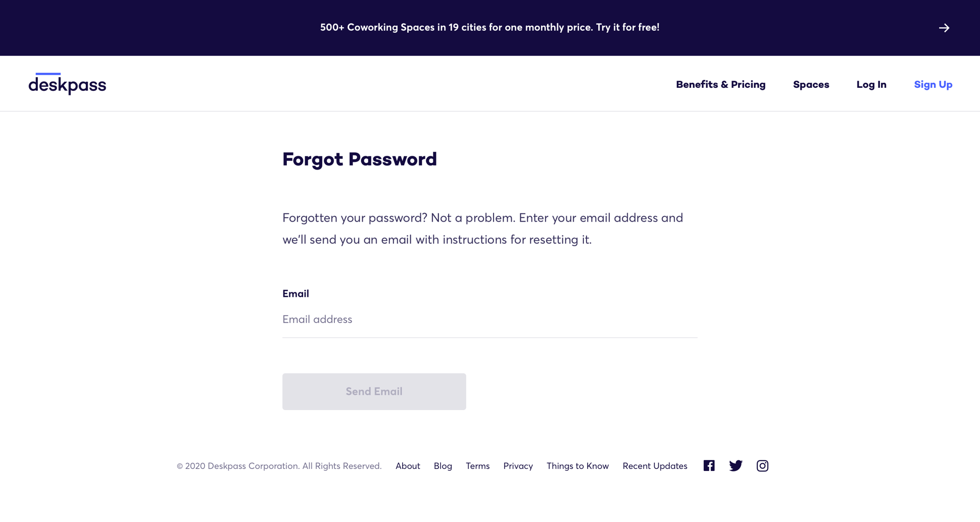
Task: View Recent Updates
Action: click(655, 466)
